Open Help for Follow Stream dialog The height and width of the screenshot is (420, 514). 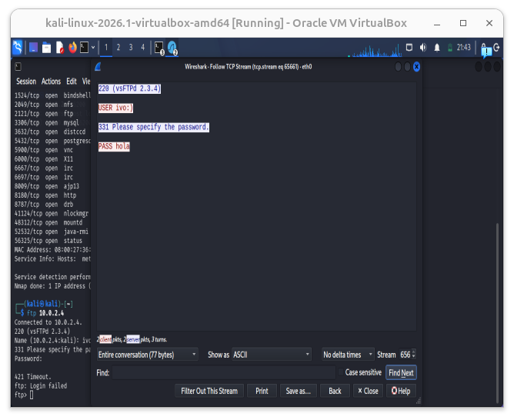point(401,392)
